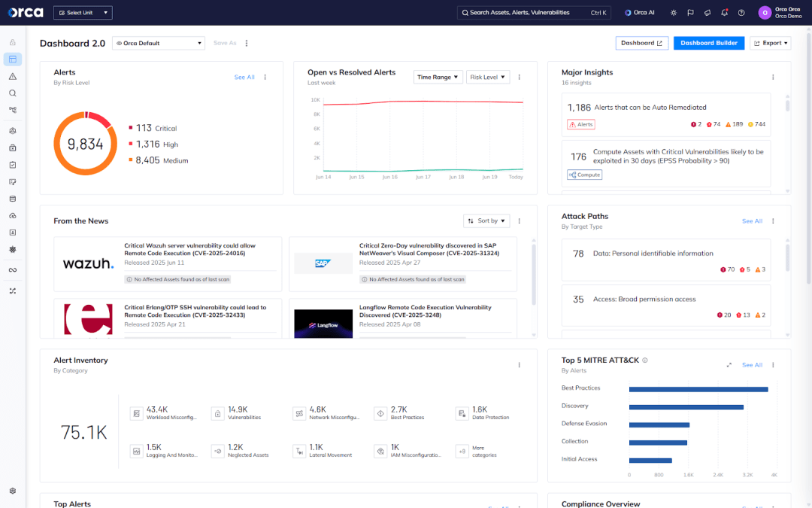Select the Dashboard icon in the left sidebar
812x508 pixels.
click(13, 59)
